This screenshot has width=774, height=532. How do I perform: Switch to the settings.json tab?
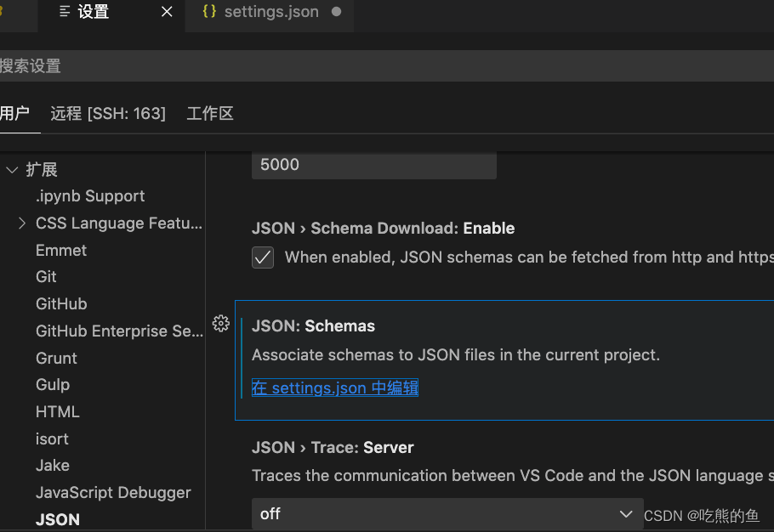point(271,12)
